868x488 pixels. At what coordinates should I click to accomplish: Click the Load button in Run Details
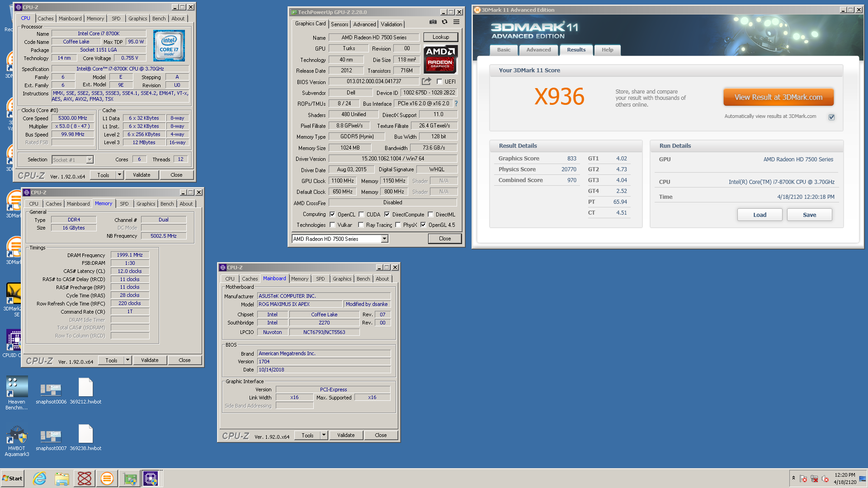pos(759,215)
